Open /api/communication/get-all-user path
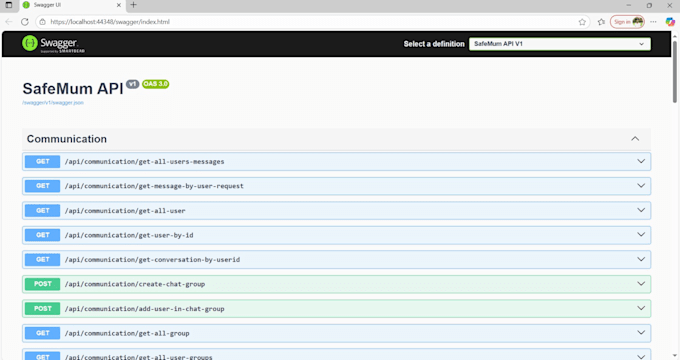 click(x=125, y=210)
